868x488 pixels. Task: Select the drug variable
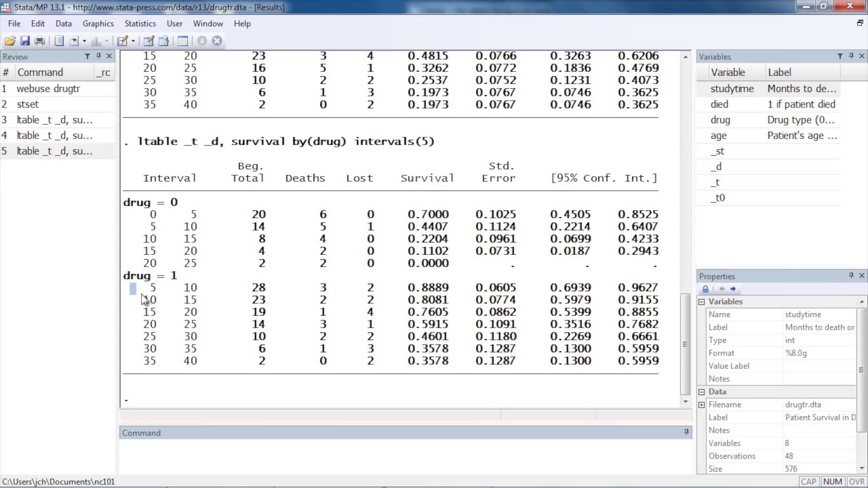point(770,120)
